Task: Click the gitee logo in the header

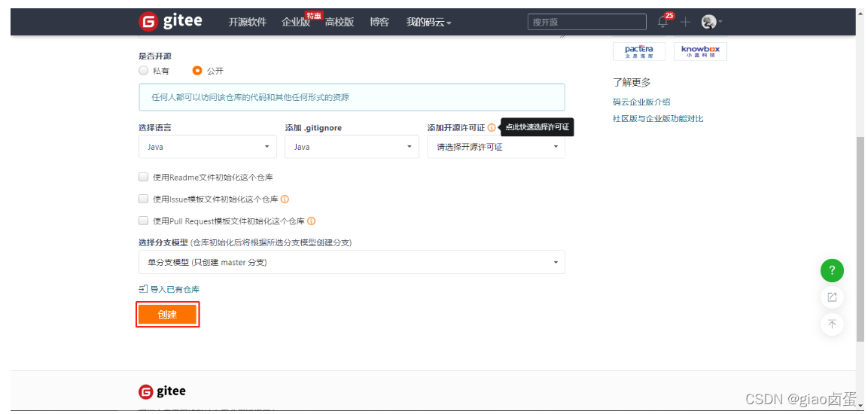Action: 170,22
